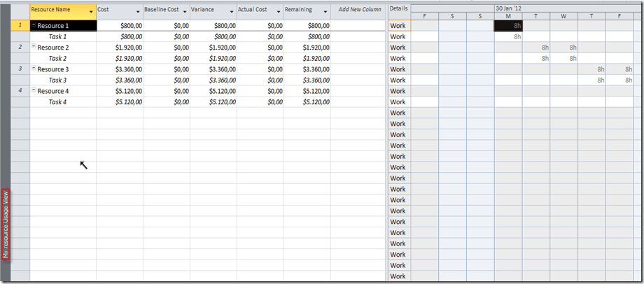Select row header number 1

(20, 26)
